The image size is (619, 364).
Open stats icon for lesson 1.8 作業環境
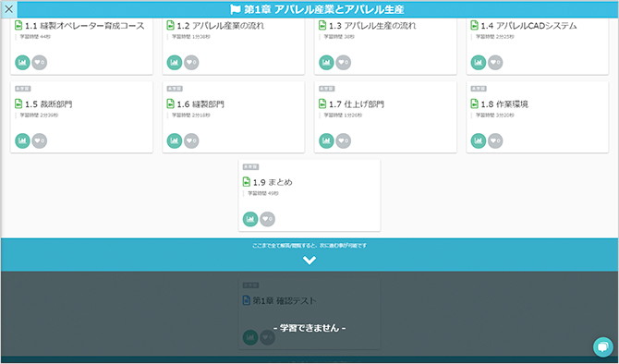click(x=479, y=141)
